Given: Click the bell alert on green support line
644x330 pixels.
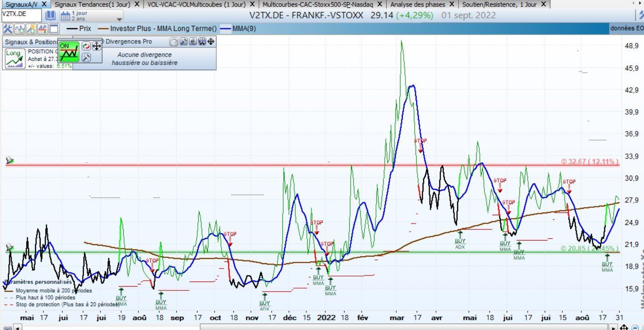Looking at the screenshot, I should click(9, 247).
